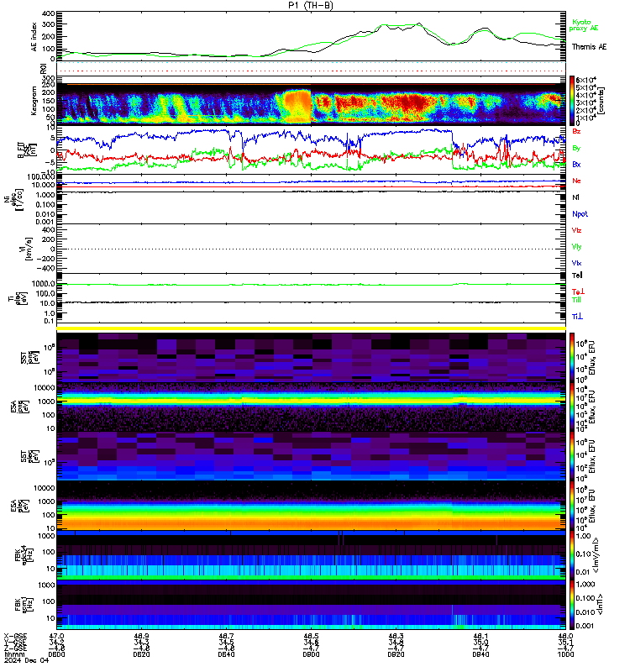Image resolution: width=630 pixels, height=672 pixels.
Task: Click the Y-GSE value 35.1
Action: tap(565, 642)
